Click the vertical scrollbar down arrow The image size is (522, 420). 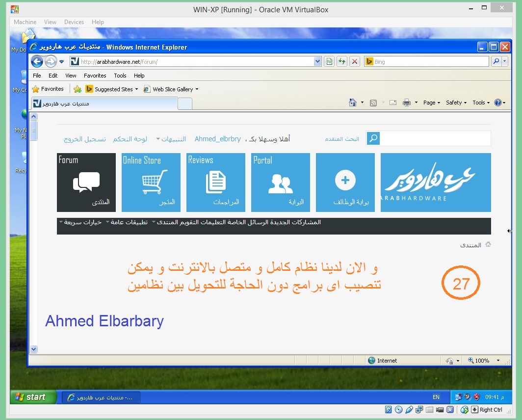tap(34, 349)
